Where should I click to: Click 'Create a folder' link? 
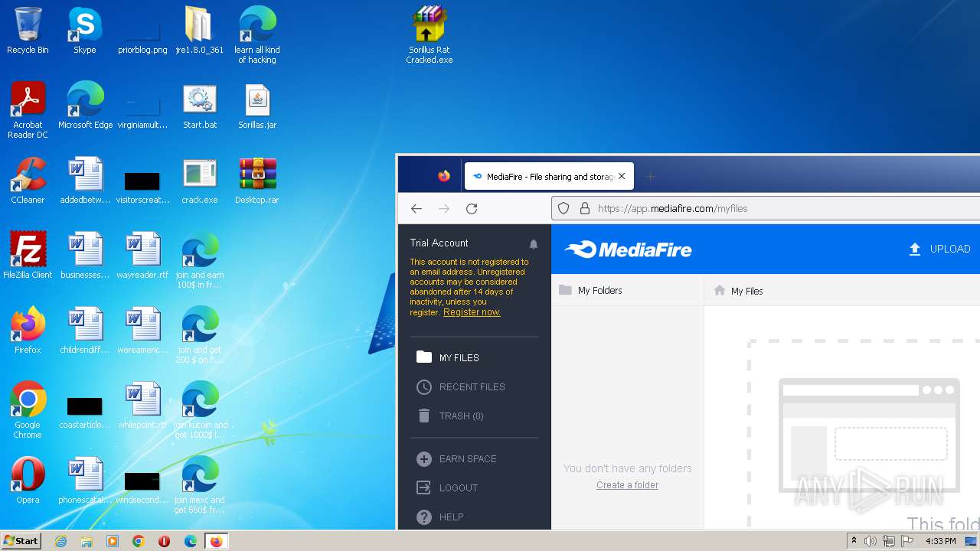click(x=627, y=485)
